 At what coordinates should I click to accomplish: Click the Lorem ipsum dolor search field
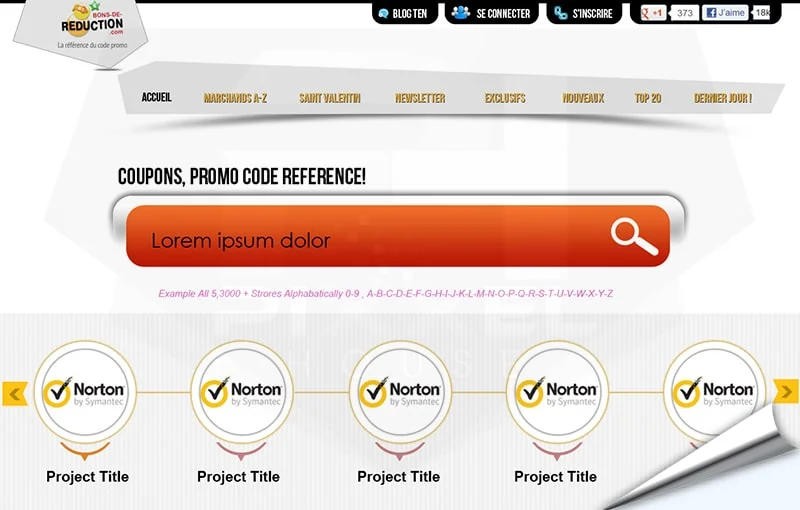click(x=398, y=236)
